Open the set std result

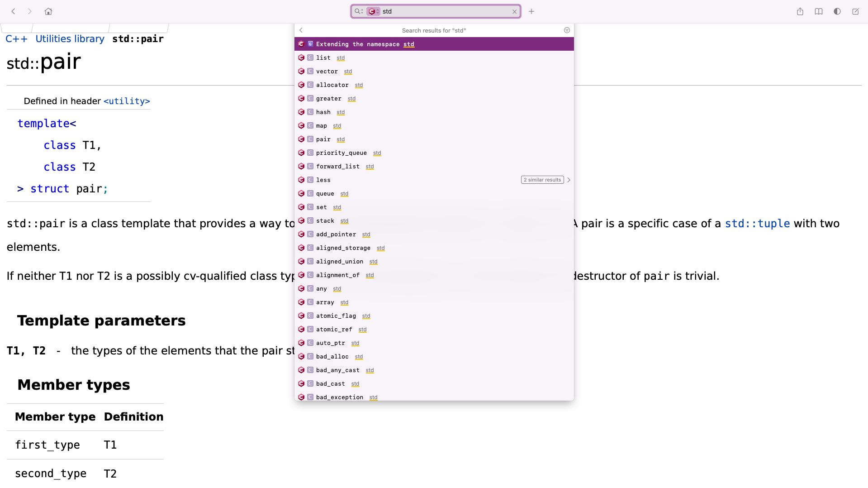tap(434, 207)
